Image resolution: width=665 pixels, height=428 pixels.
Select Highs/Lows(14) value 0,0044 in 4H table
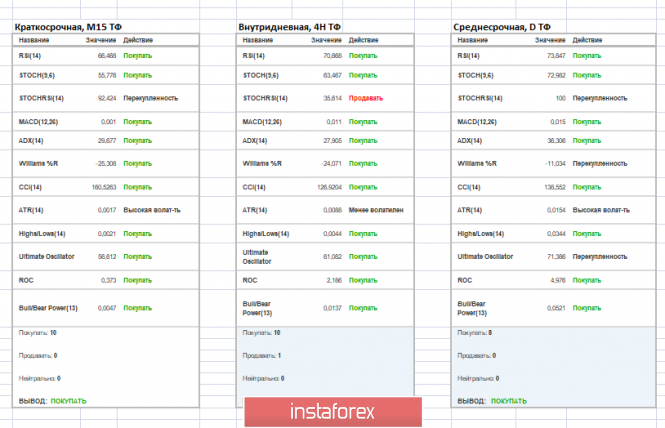coord(332,234)
